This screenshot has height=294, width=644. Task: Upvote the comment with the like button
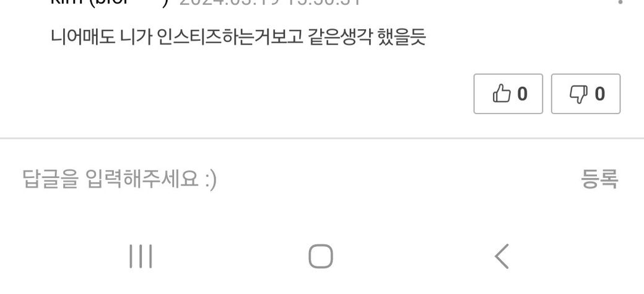[x=508, y=94]
